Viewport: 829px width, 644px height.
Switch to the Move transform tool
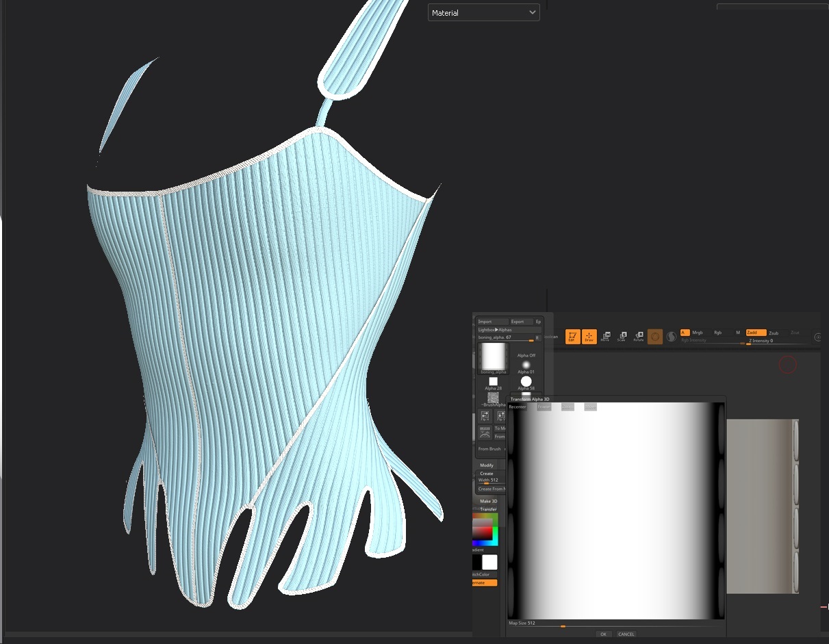[x=605, y=337]
